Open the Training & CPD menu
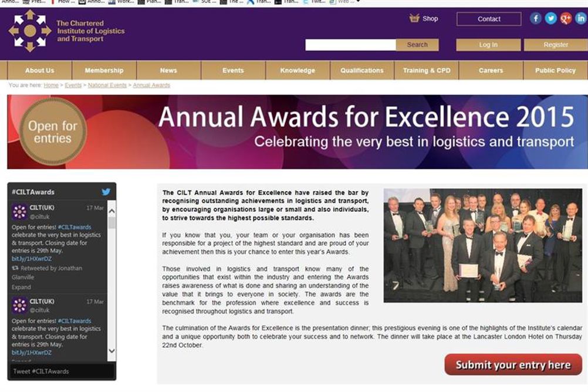The height and width of the screenshot is (392, 588). pyautogui.click(x=427, y=70)
